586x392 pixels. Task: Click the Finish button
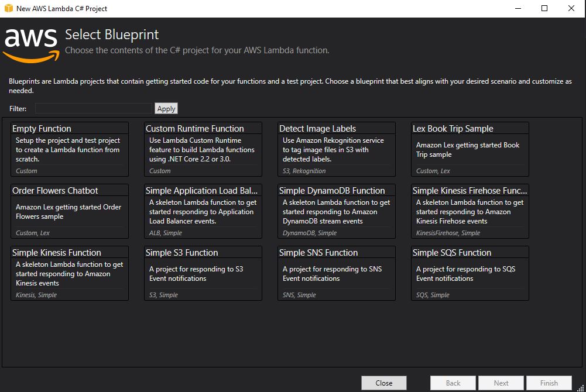(x=549, y=383)
